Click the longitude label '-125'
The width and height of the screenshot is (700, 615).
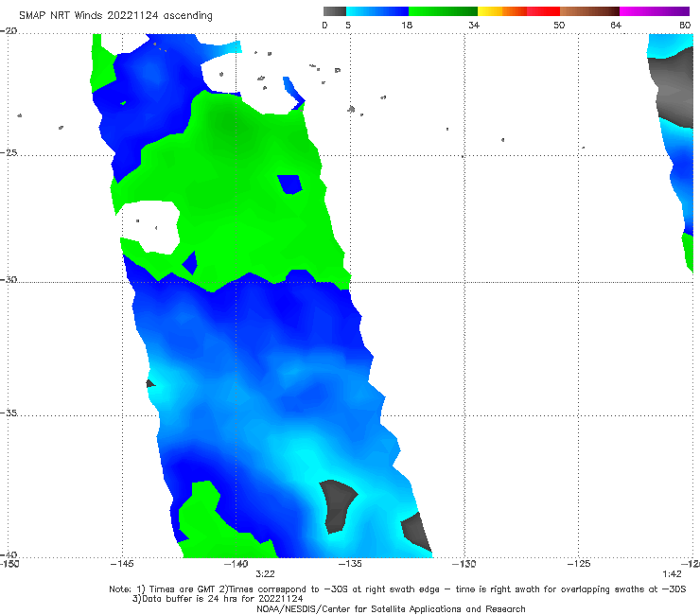(579, 564)
